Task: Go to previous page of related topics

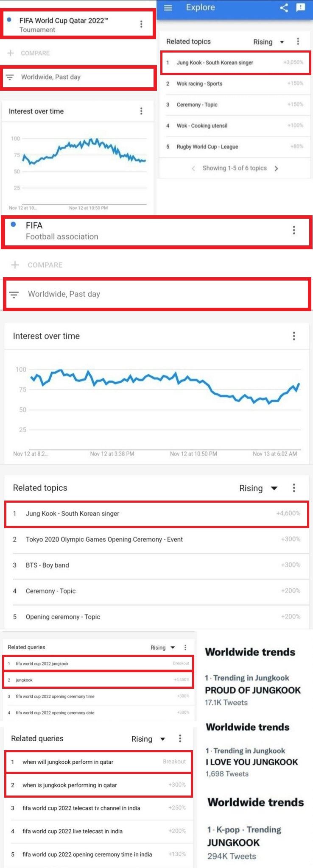Action: [193, 168]
